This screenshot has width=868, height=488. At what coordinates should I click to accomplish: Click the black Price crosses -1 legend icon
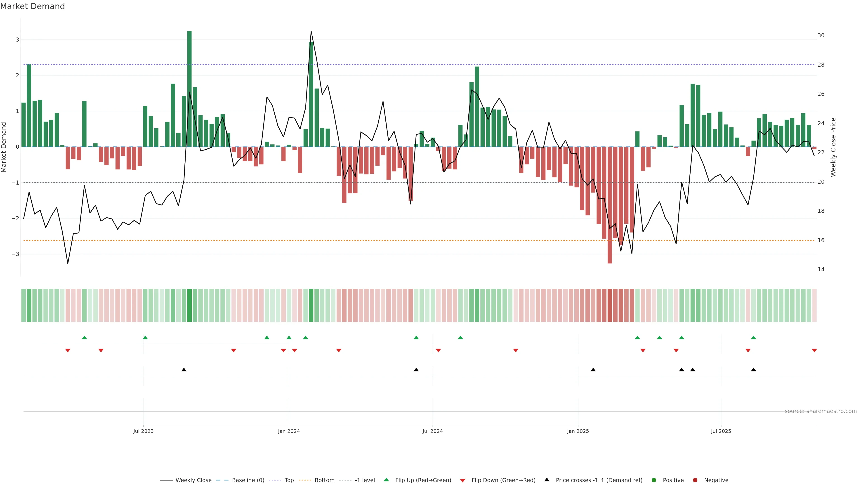click(x=547, y=480)
